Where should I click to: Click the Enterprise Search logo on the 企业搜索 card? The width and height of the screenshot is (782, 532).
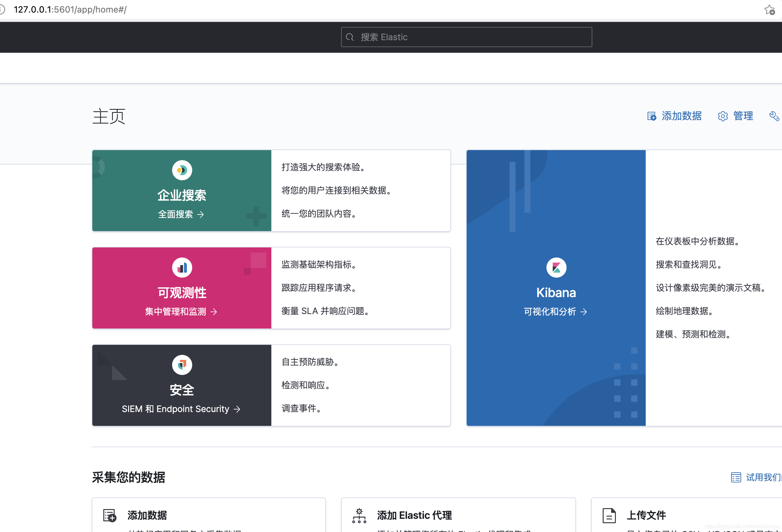tap(182, 170)
